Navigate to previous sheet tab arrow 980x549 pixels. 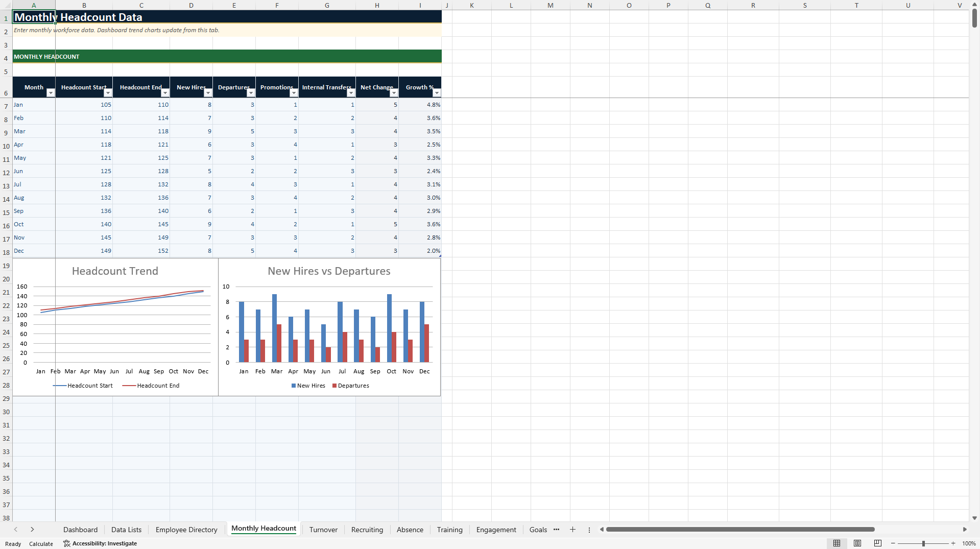16,530
